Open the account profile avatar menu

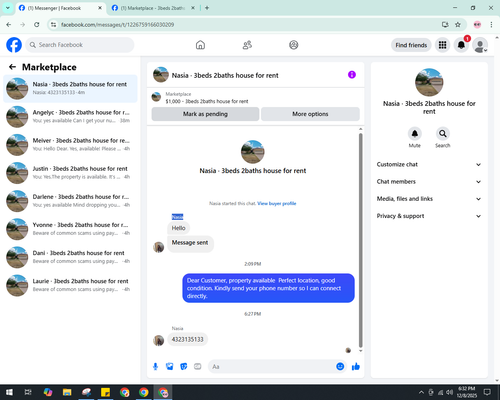click(x=480, y=45)
